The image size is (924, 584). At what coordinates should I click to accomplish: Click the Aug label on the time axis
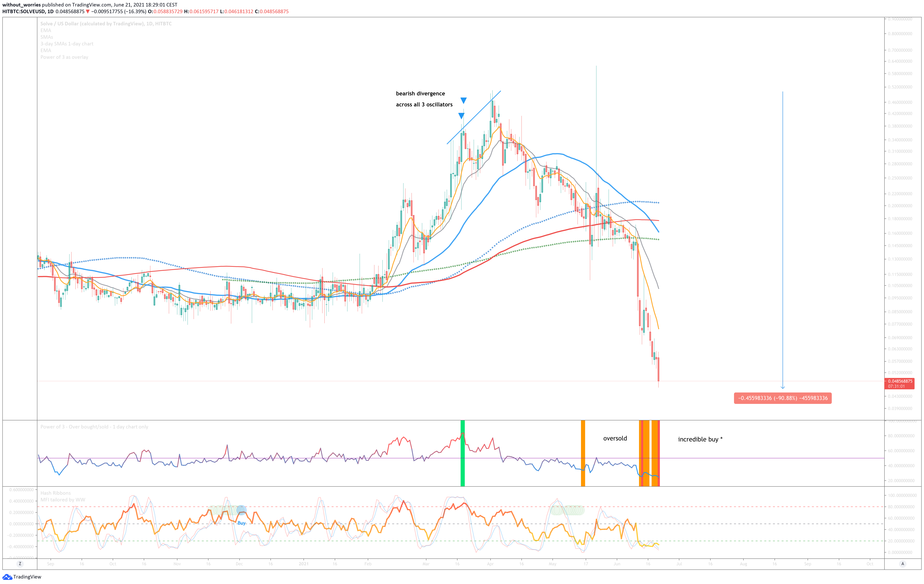[743, 564]
